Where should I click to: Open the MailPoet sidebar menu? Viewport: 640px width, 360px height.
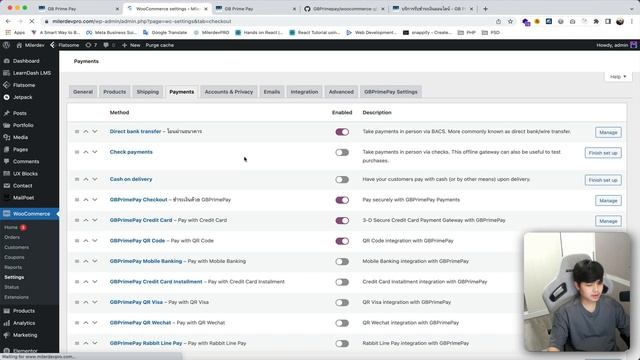click(x=23, y=198)
